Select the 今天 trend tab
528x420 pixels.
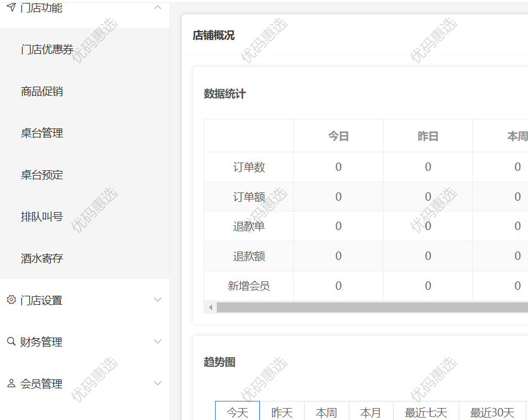pos(237,412)
